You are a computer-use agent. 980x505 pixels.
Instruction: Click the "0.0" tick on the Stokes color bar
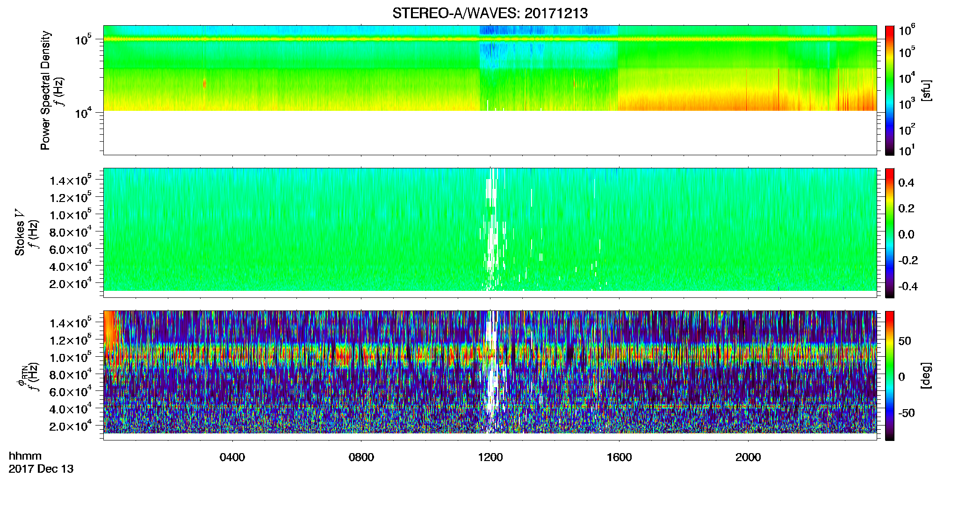tap(906, 235)
